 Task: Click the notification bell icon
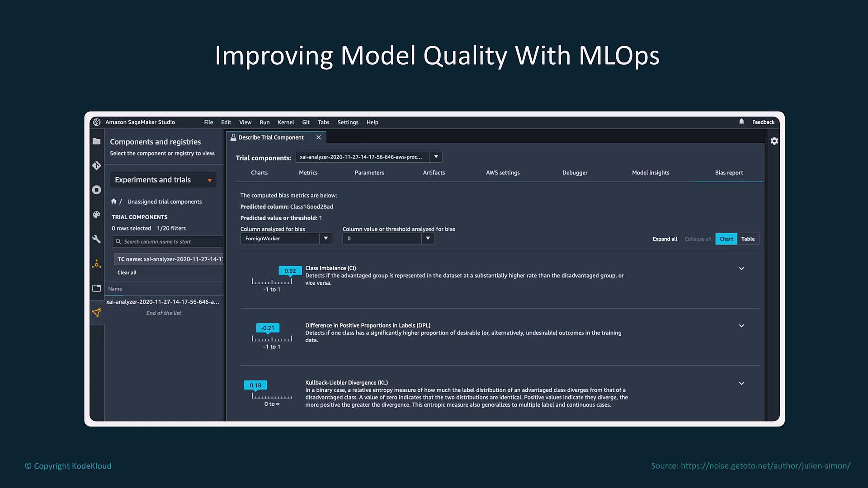pyautogui.click(x=741, y=122)
